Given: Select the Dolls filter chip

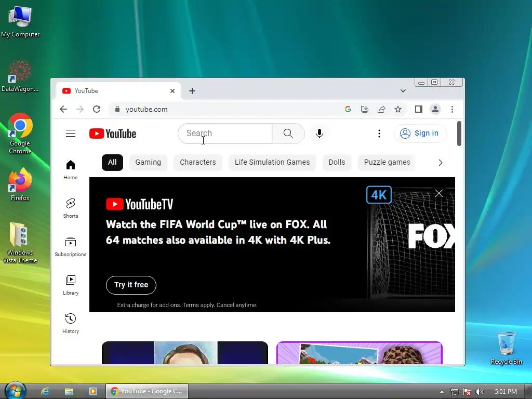Looking at the screenshot, I should pyautogui.click(x=337, y=163).
